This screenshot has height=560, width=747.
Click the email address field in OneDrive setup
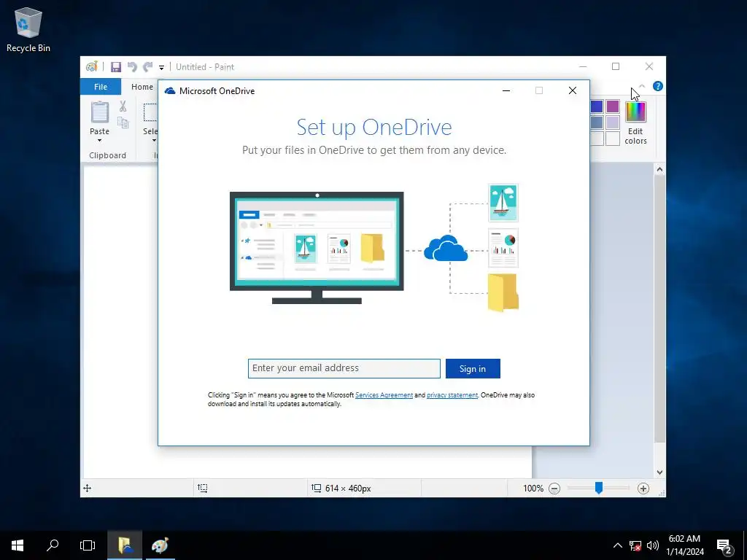point(344,368)
